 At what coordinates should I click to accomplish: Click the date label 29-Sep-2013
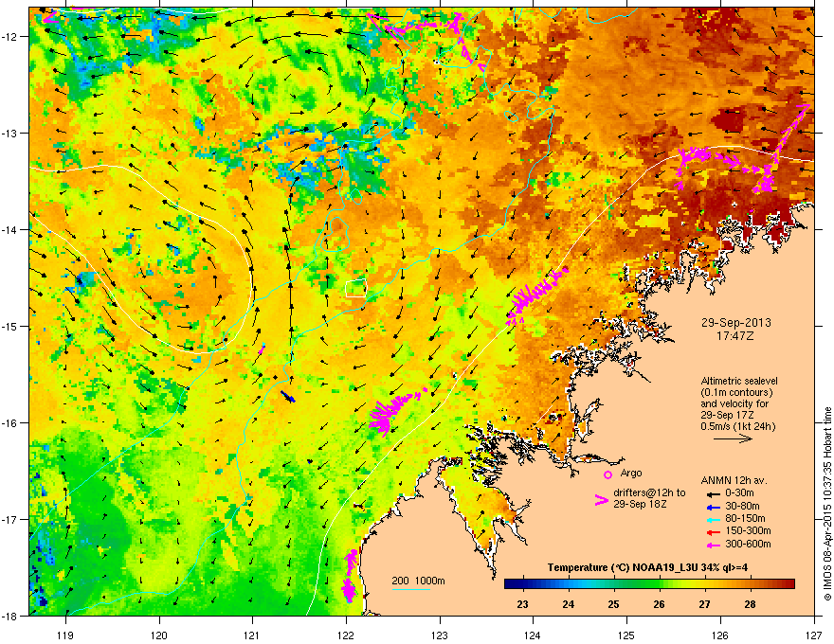click(x=735, y=323)
